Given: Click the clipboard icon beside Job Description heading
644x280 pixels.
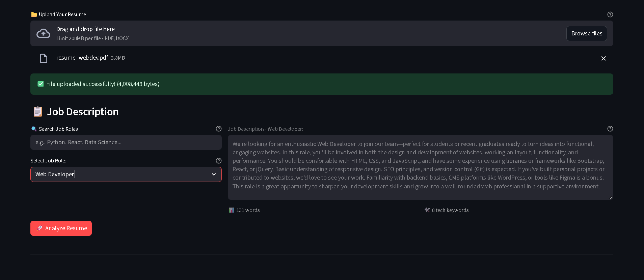Looking at the screenshot, I should pyautogui.click(x=38, y=112).
